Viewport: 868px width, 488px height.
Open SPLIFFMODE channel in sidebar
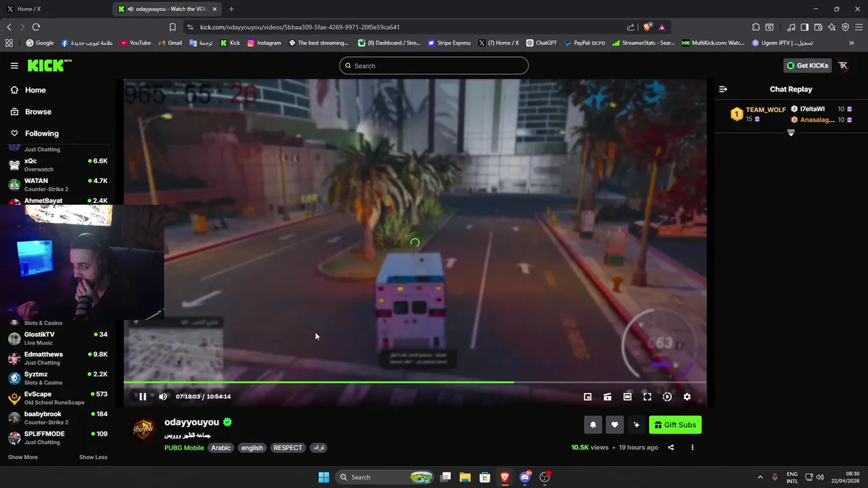click(x=57, y=438)
